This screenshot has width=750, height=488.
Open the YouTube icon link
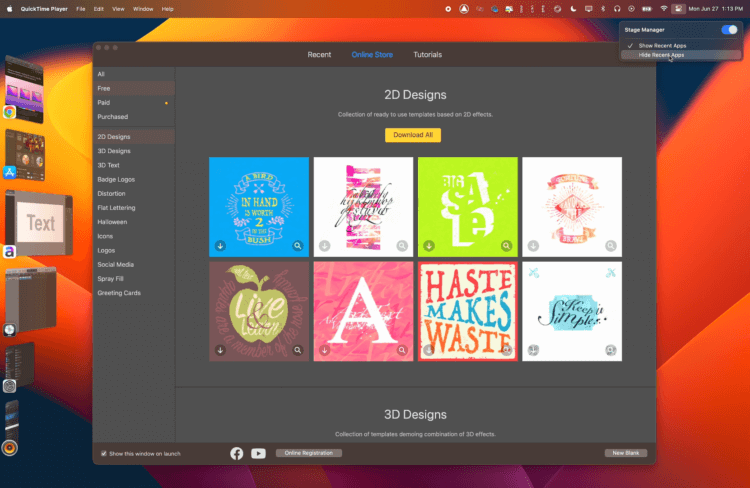pos(259,453)
